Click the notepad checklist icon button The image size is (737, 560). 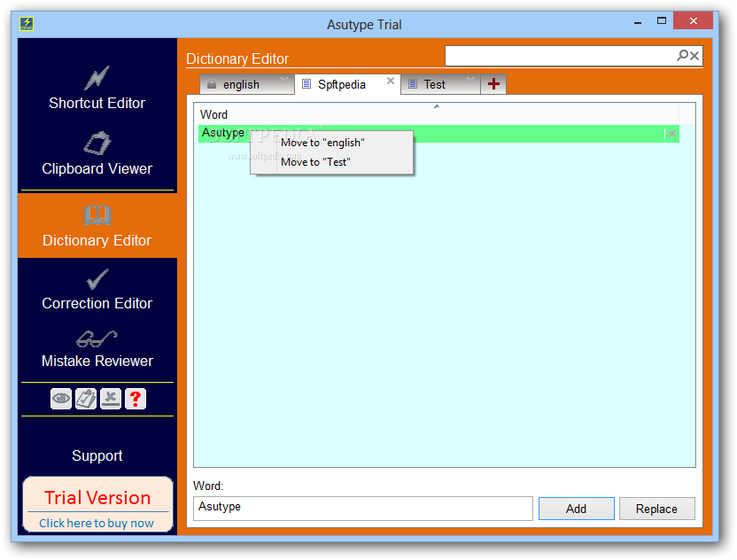[x=86, y=400]
